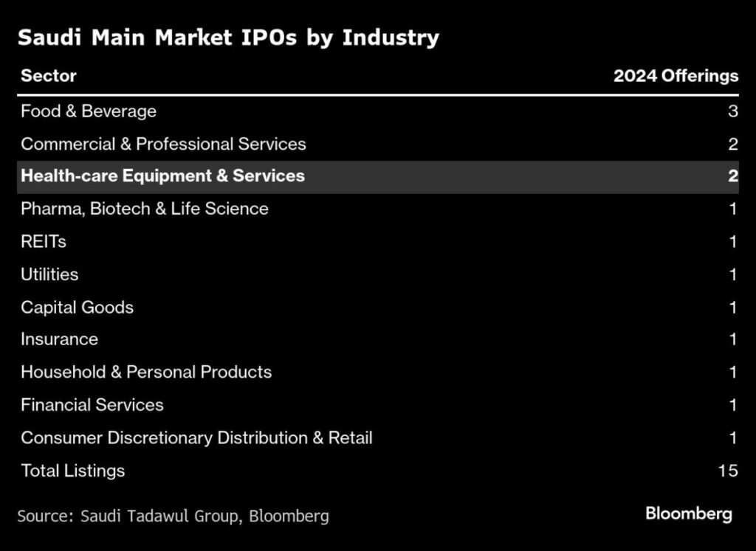Click the Food & Beverage value 3

click(732, 111)
